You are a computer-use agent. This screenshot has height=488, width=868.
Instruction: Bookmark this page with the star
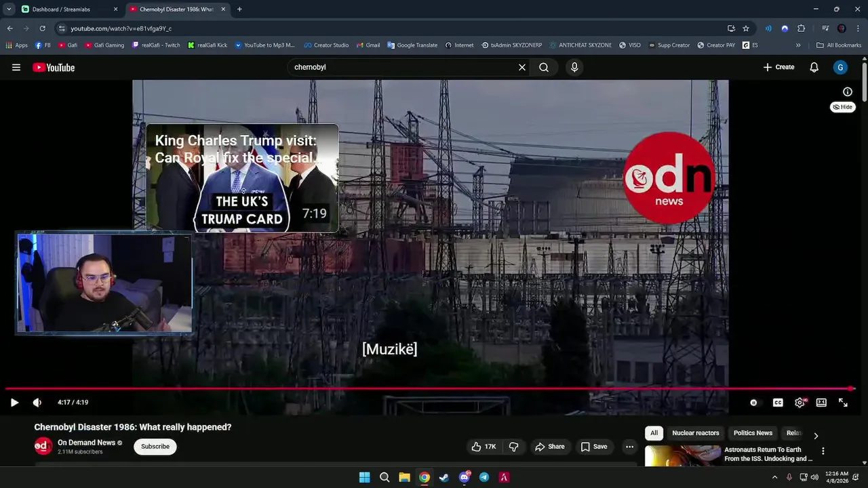tap(746, 28)
